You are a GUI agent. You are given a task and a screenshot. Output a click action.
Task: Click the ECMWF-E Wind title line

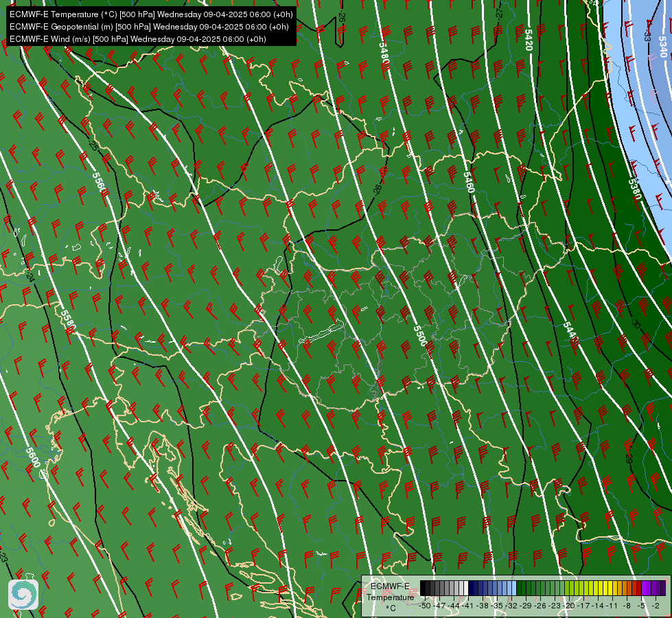[138, 39]
